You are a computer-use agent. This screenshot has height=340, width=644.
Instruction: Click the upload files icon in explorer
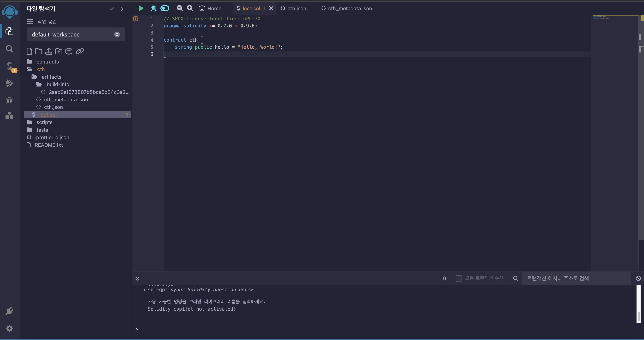[x=48, y=51]
